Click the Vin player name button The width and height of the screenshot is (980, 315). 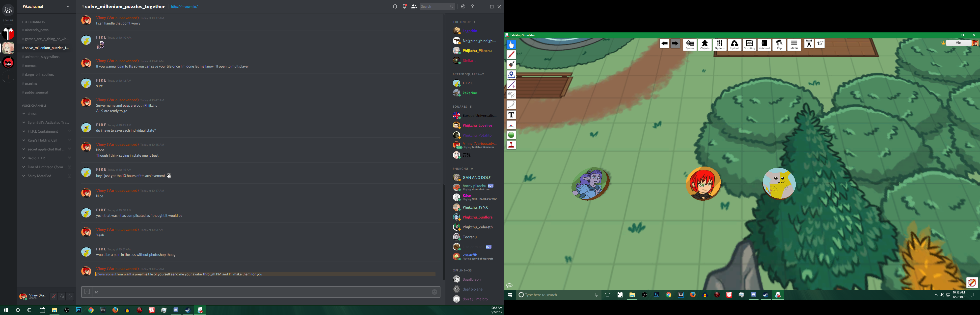958,43
